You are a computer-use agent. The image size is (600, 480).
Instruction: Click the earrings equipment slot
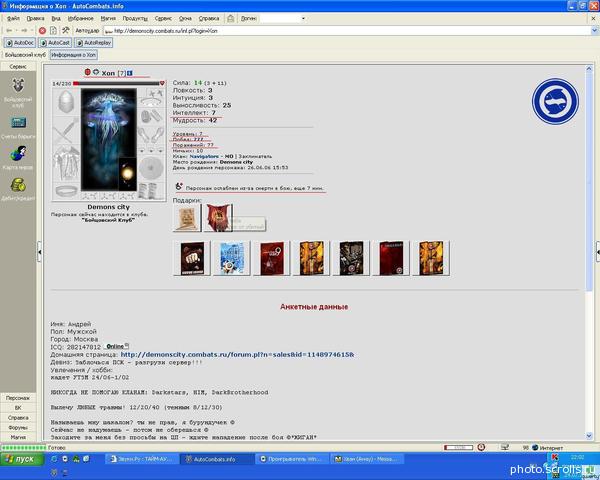tap(156, 92)
